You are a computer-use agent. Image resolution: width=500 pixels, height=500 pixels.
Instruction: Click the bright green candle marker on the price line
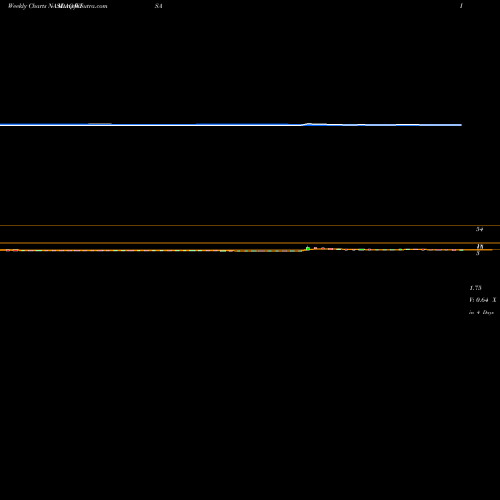pyautogui.click(x=308, y=248)
